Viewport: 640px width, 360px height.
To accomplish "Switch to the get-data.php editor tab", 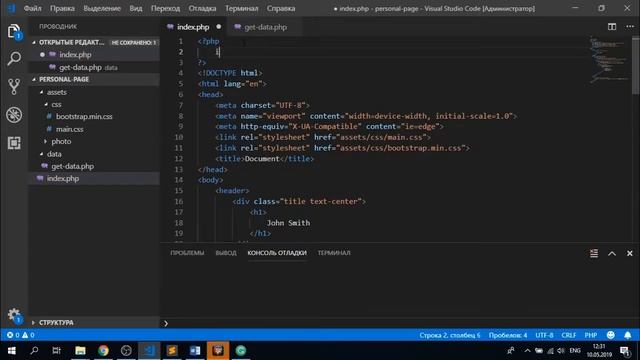I will [x=265, y=27].
